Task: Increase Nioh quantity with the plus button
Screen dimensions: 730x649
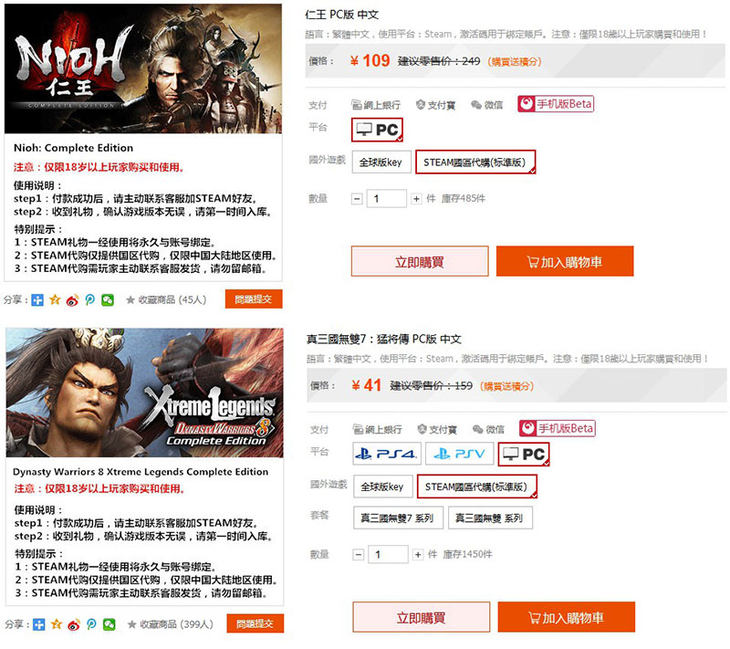Action: (416, 199)
